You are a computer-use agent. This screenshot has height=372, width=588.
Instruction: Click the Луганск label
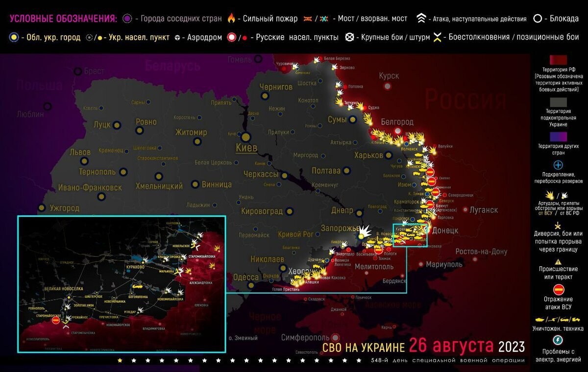pyautogui.click(x=484, y=210)
